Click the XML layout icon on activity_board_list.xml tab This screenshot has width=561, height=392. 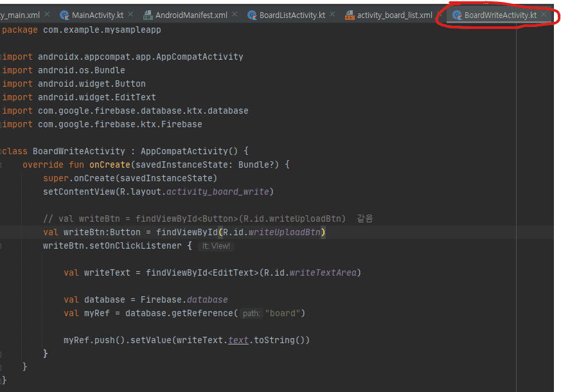(x=350, y=15)
